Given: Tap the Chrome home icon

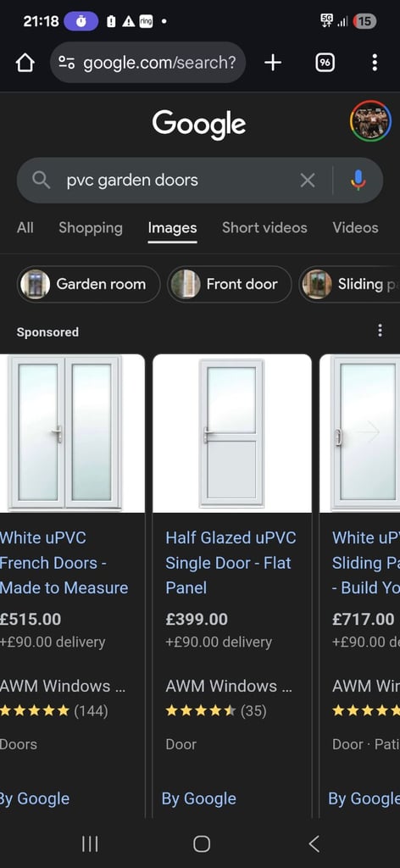Looking at the screenshot, I should tap(25, 63).
